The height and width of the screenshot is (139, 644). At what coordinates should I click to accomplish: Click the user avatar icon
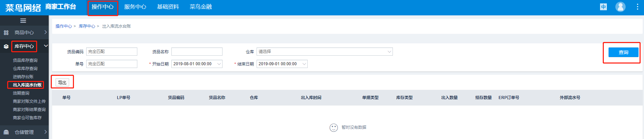pos(620,7)
